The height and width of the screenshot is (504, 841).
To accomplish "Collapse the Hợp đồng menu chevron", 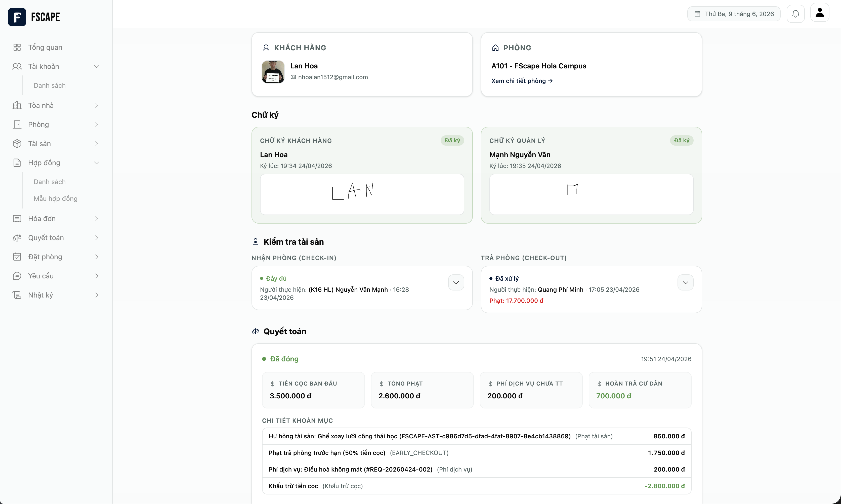I will click(96, 163).
